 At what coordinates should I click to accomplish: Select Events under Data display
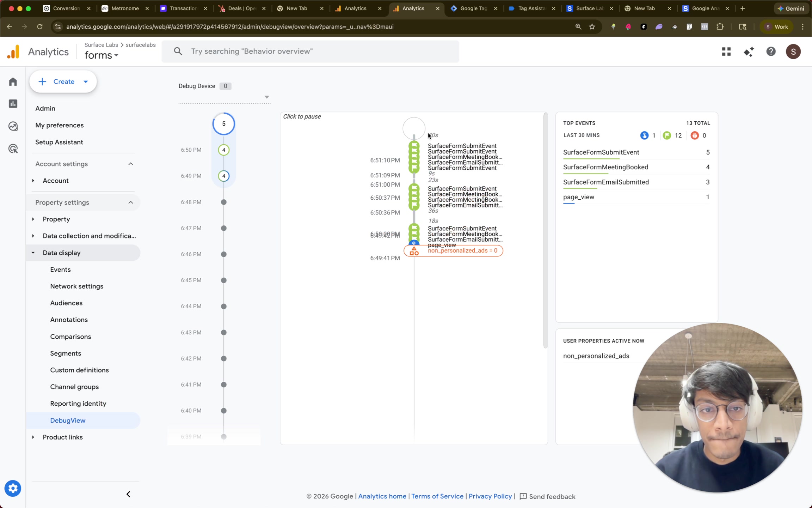[x=60, y=269]
